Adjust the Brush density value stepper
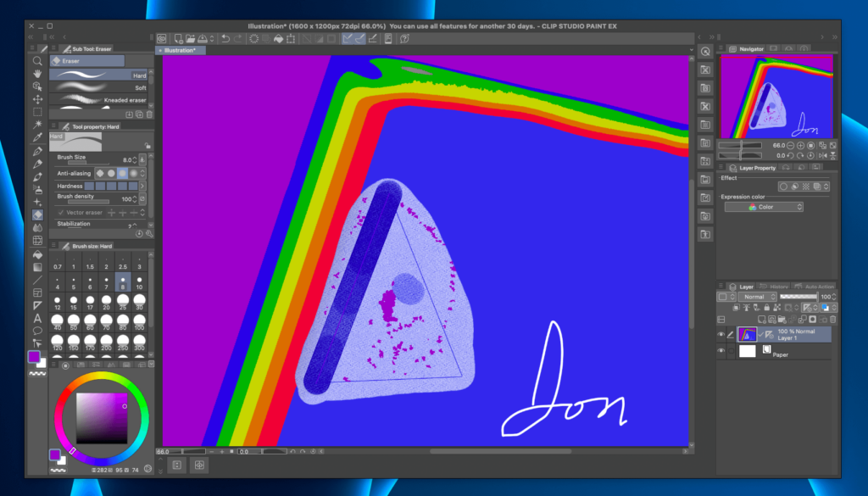Viewport: 868px width, 496px height. [135, 198]
